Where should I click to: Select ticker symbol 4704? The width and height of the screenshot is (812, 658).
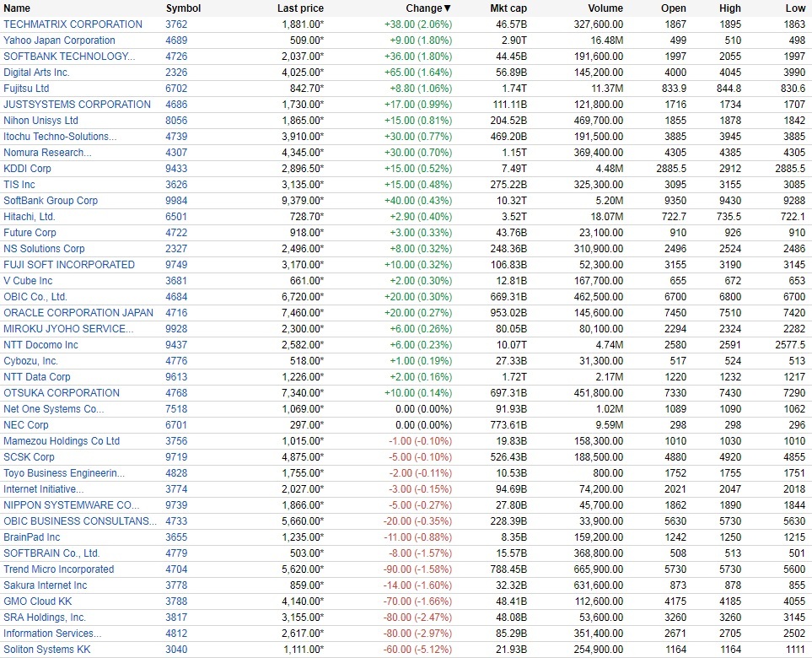[176, 570]
